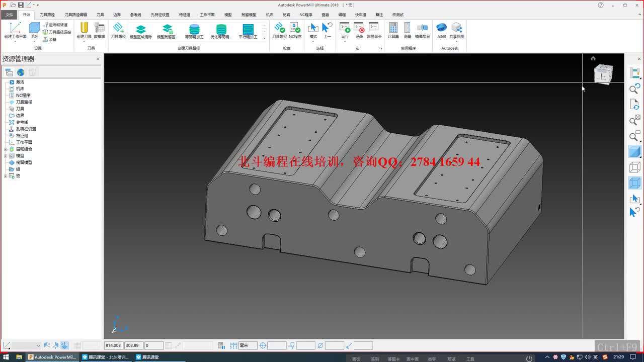The width and height of the screenshot is (644, 362).
Task: Switch to the 边界 ribbon tab
Action: click(x=117, y=15)
